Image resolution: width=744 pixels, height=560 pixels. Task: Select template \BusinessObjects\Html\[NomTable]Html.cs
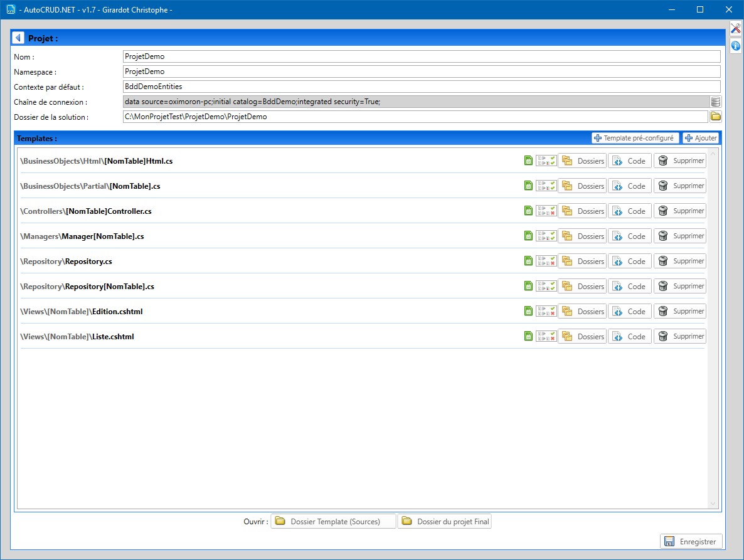pos(97,161)
